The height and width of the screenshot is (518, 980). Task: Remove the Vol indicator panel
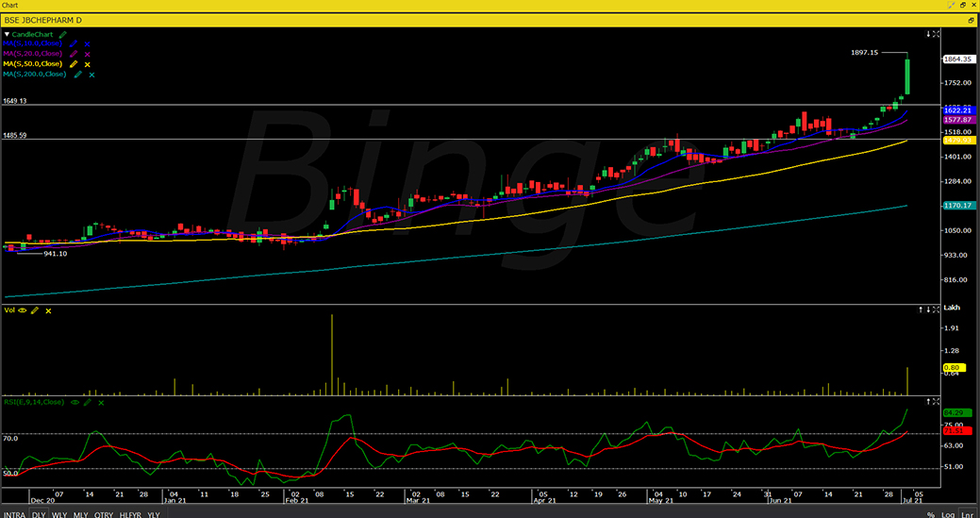point(48,311)
